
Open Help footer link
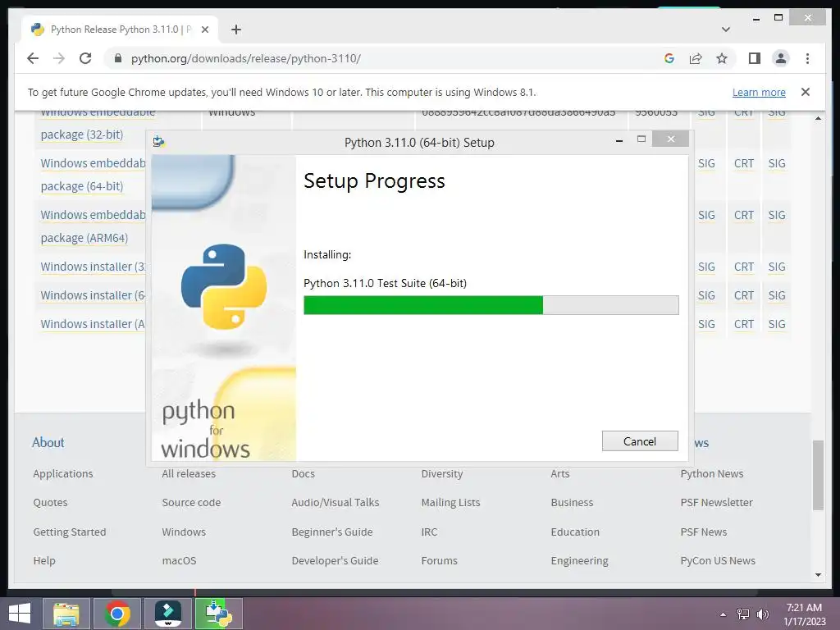[x=44, y=560]
